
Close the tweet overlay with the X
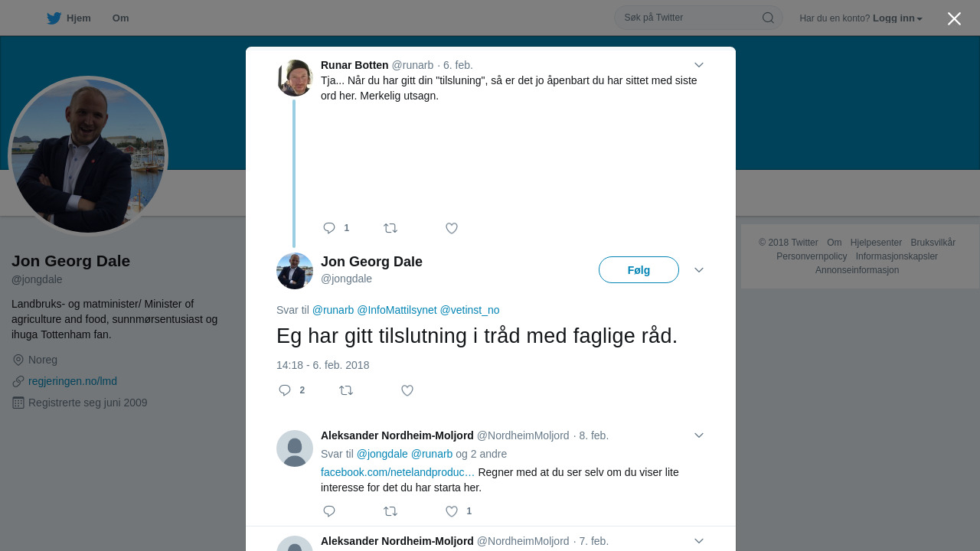[954, 18]
